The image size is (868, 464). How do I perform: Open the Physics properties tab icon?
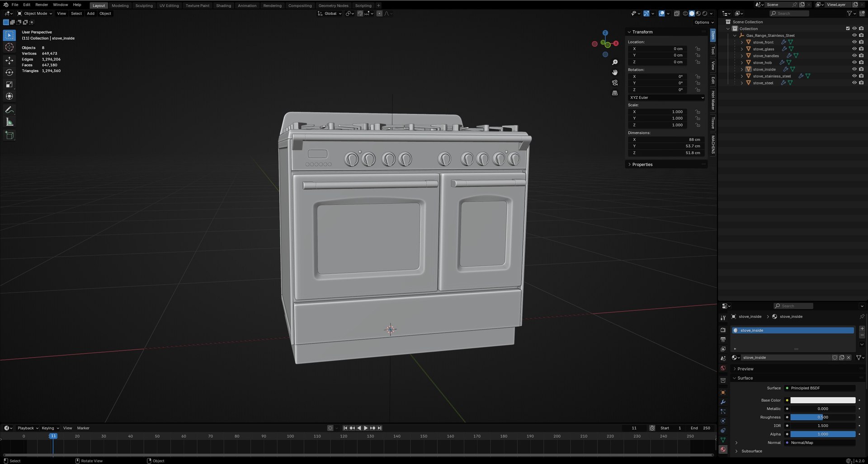tap(723, 421)
